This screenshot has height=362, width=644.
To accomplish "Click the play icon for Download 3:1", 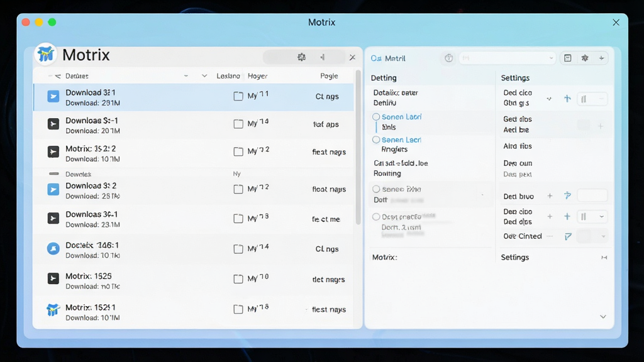I will (53, 96).
